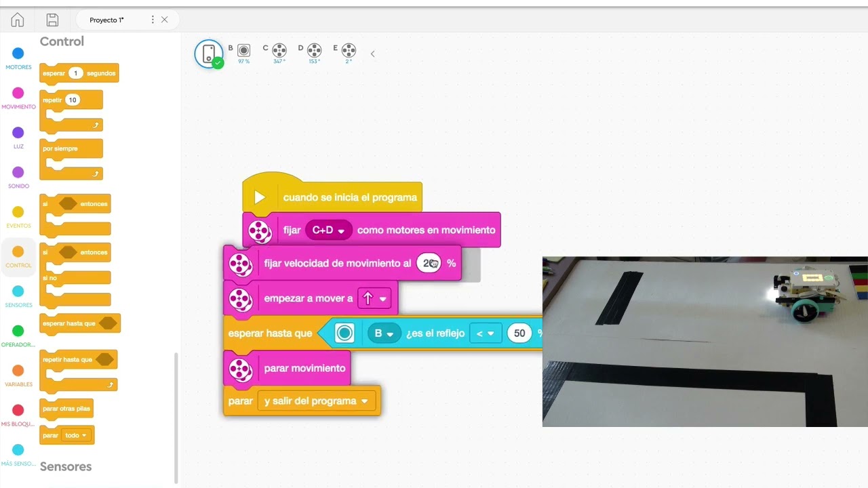
Task: Open the Luz block category
Action: (x=18, y=138)
